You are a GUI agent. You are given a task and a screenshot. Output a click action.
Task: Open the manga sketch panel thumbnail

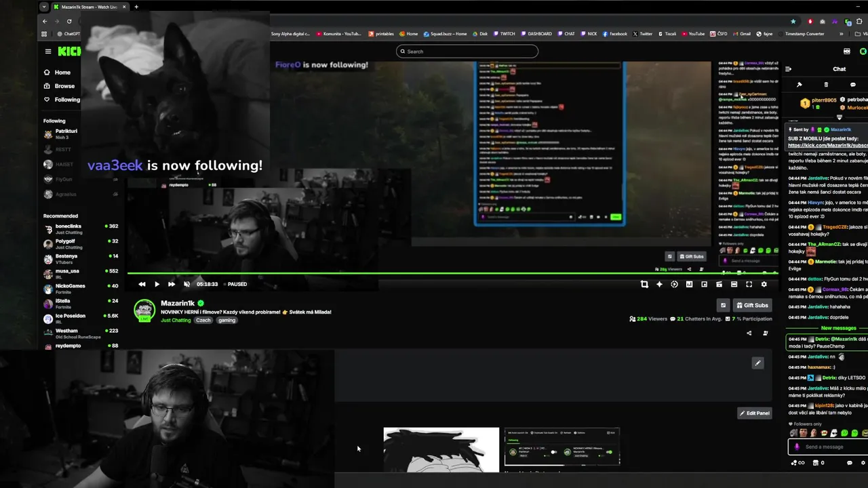tap(441, 449)
